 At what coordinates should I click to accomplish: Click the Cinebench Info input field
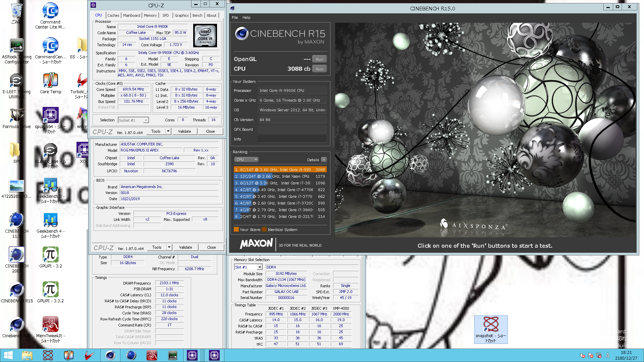coord(292,139)
